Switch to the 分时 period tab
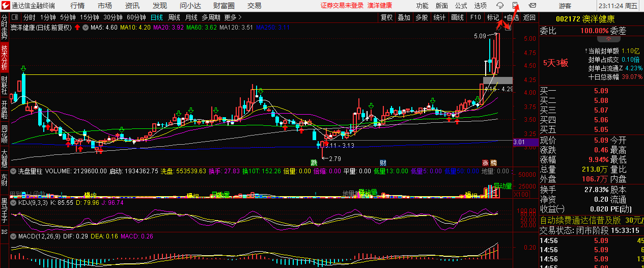Screen dimensions: 644x268 (30, 17)
